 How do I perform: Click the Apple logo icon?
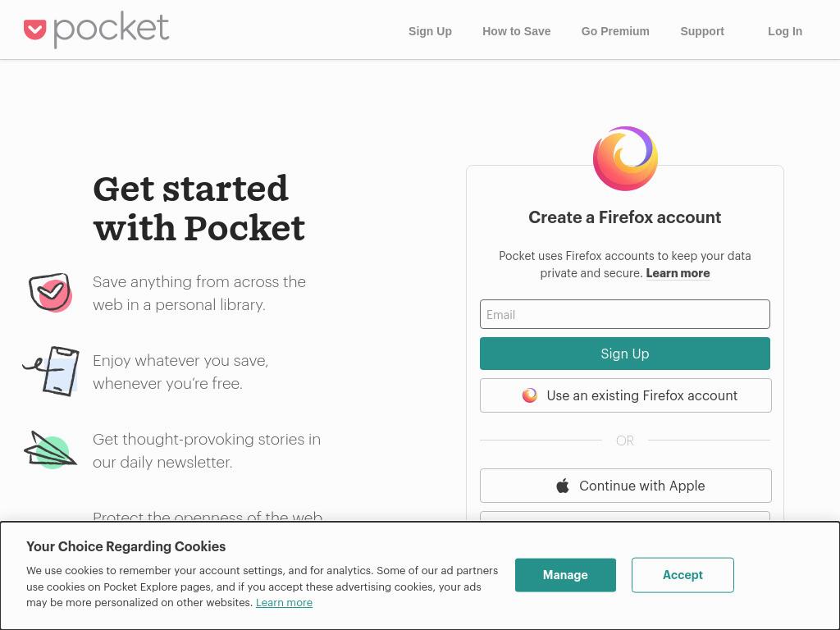[x=563, y=486]
